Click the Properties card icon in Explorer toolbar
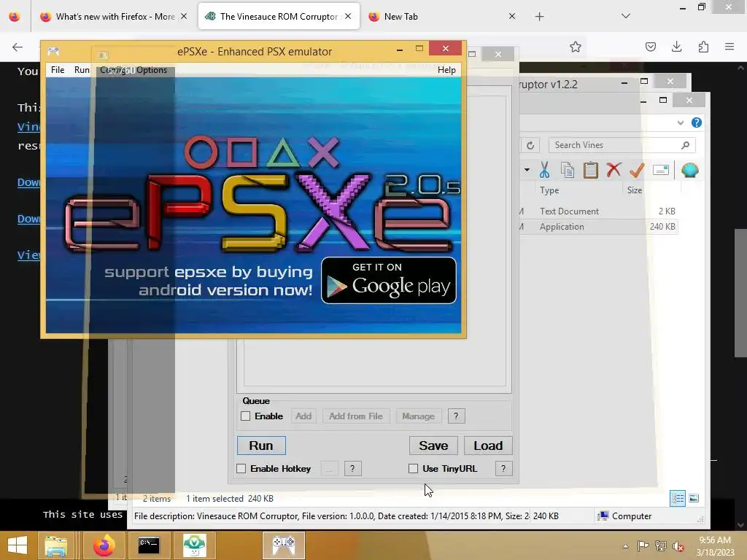The height and width of the screenshot is (560, 747). 661,169
